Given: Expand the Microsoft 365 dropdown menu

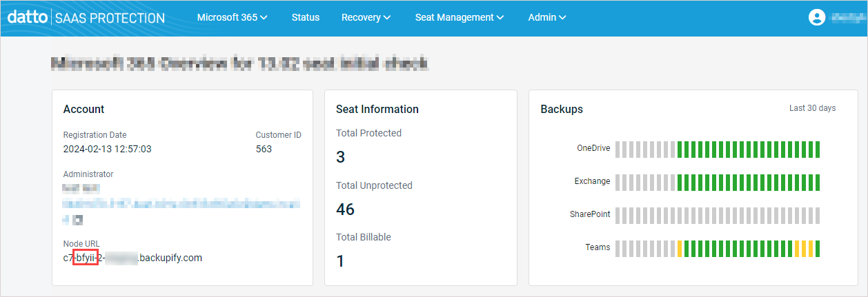Looking at the screenshot, I should point(232,18).
